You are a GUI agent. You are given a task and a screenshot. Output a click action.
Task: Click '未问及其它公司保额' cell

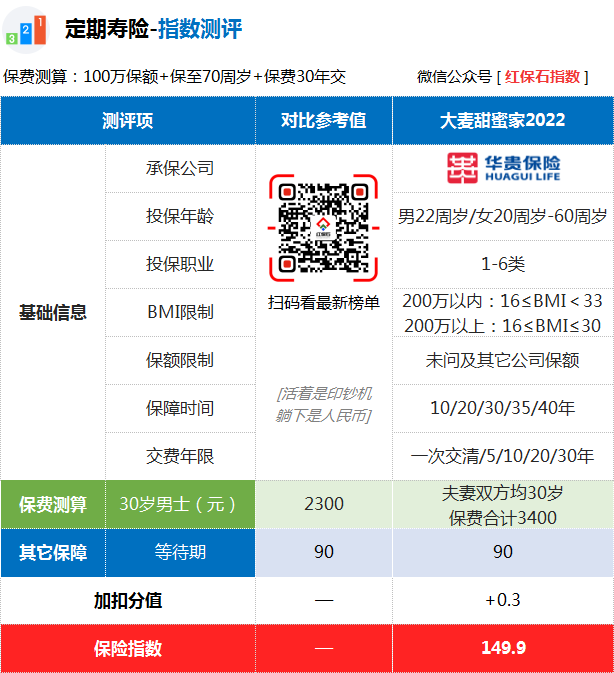point(502,360)
